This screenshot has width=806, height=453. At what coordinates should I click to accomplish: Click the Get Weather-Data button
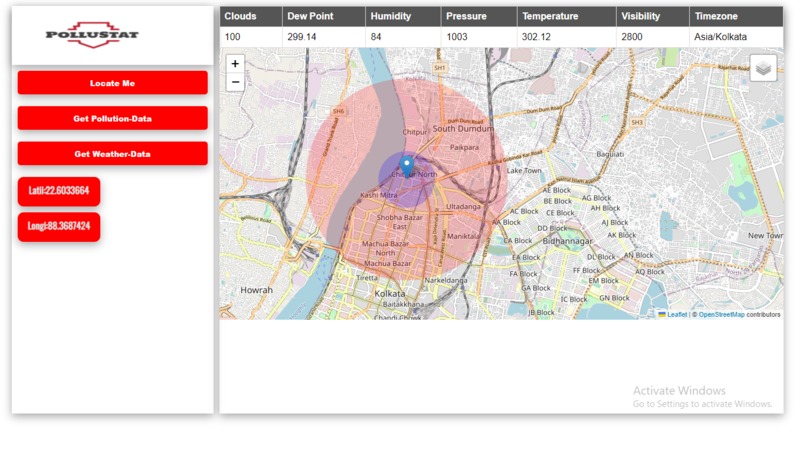[113, 154]
